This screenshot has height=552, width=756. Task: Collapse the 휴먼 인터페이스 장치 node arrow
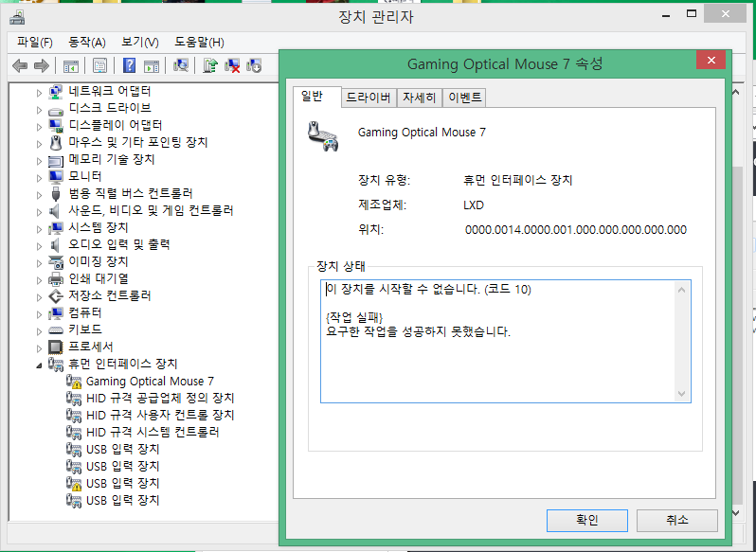[39, 365]
